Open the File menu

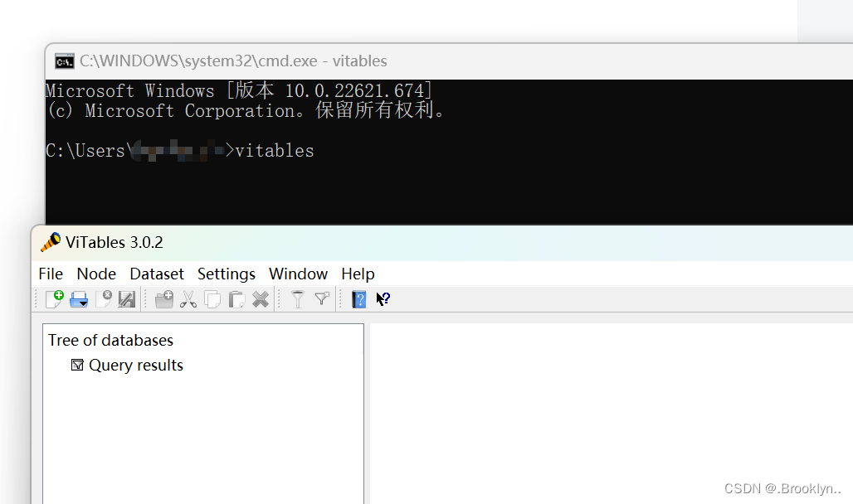[x=51, y=274]
